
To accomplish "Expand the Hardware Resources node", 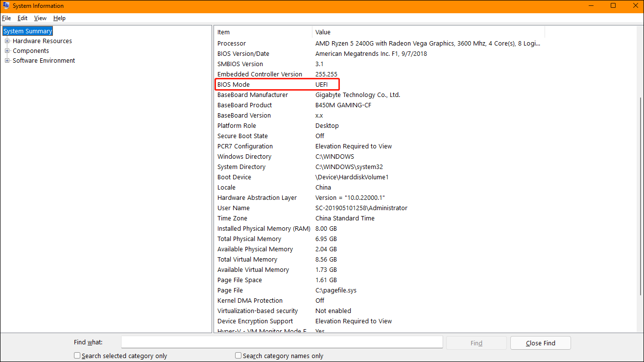I will point(7,41).
